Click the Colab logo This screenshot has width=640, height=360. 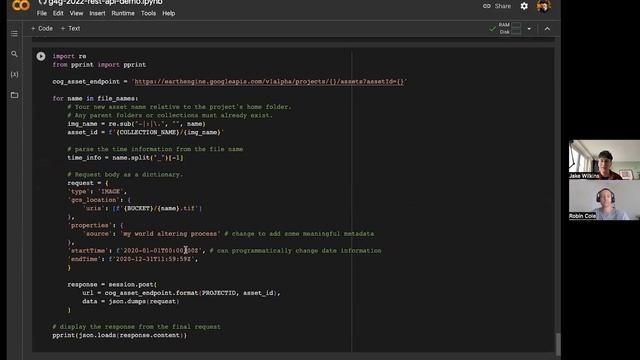point(21,5)
